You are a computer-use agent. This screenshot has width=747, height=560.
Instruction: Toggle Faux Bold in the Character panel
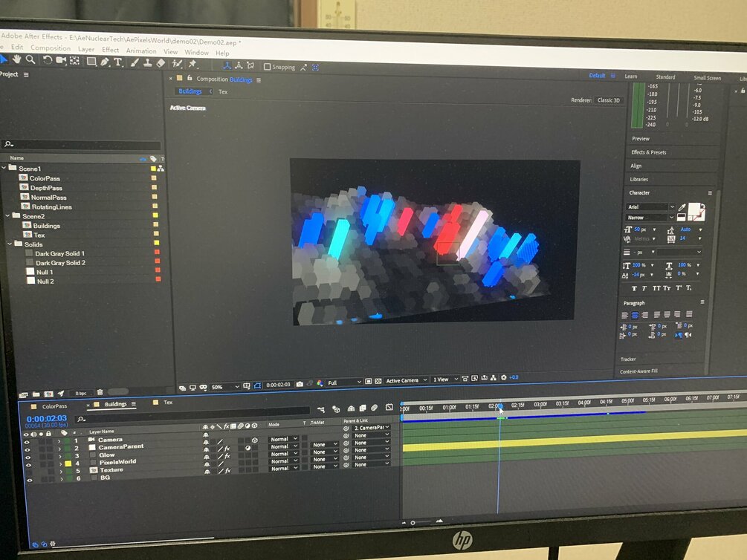pos(633,288)
